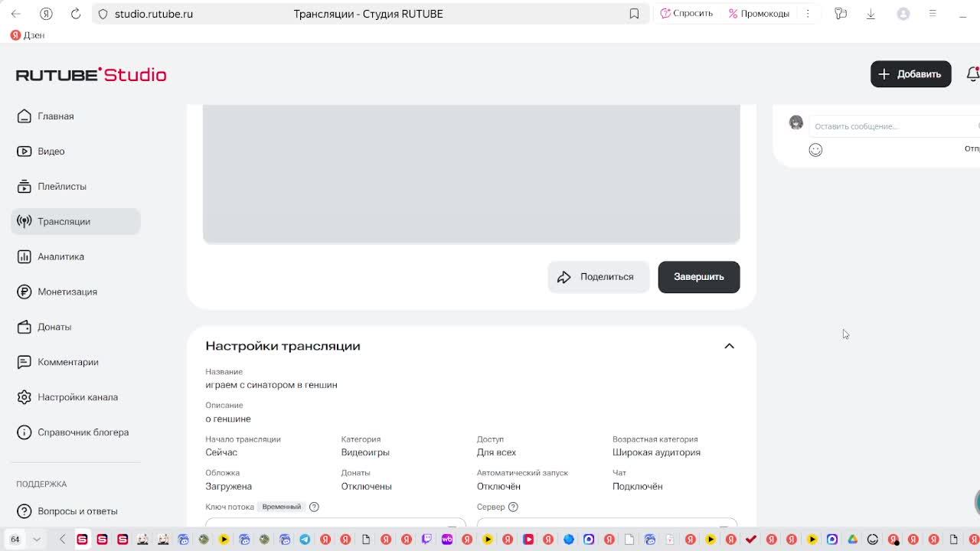
Task: Click the Для всех access value
Action: 496,452
